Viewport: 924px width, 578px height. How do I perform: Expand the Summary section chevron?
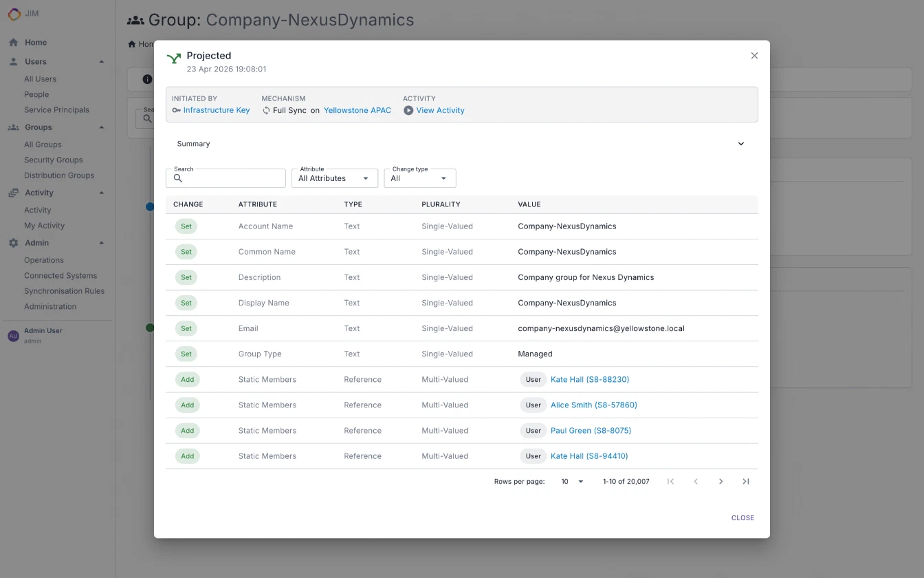coord(741,144)
